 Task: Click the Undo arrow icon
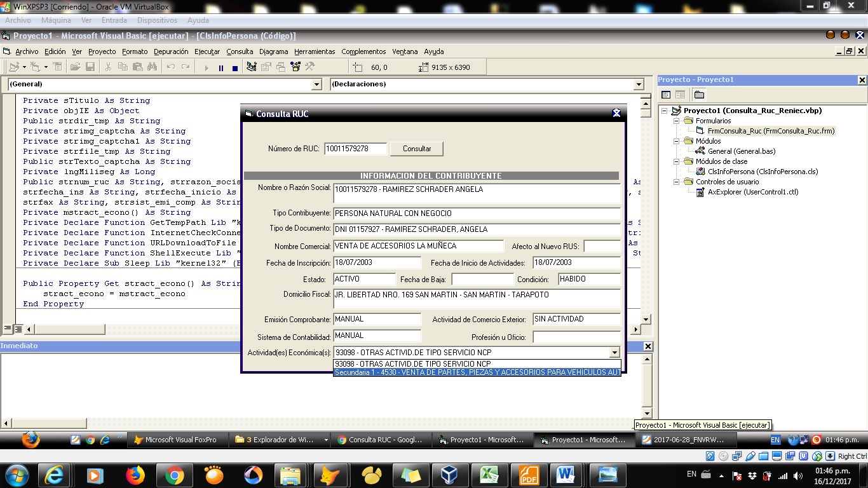(170, 67)
